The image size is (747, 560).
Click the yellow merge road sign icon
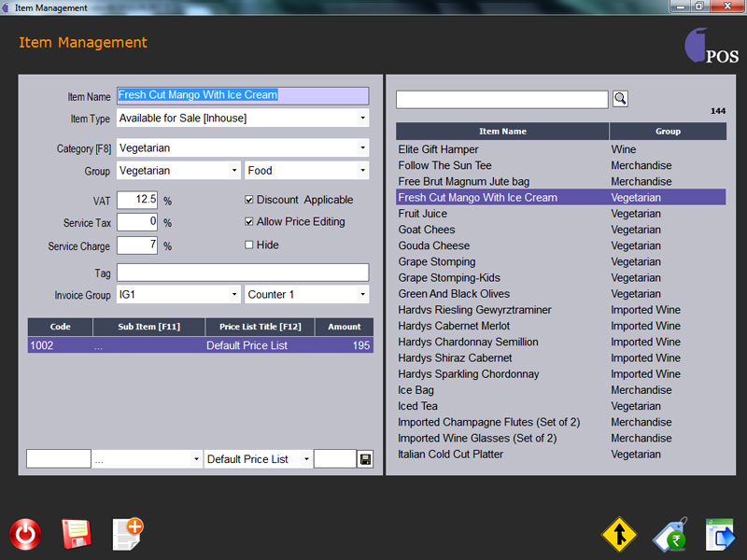click(618, 535)
